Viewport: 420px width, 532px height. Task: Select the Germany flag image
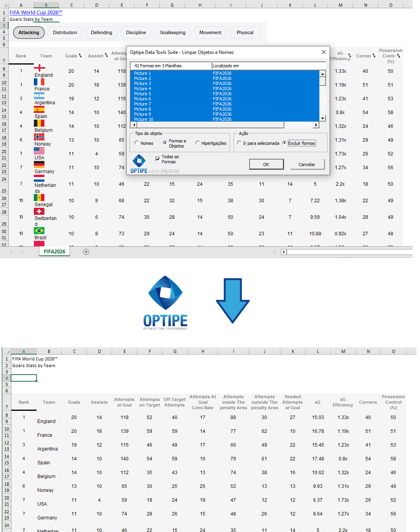tap(39, 164)
